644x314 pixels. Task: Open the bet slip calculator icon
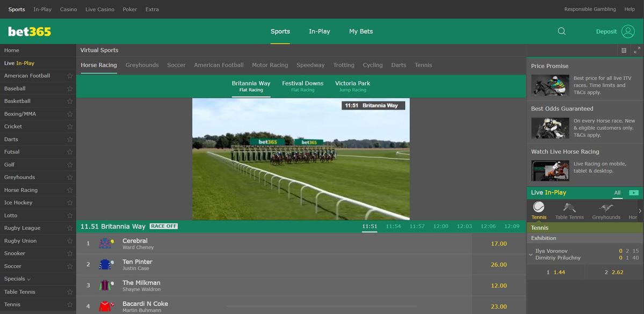624,50
